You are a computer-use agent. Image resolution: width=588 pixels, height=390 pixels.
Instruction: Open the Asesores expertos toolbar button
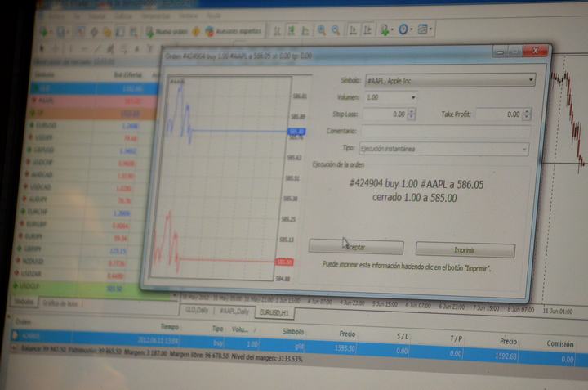point(234,31)
